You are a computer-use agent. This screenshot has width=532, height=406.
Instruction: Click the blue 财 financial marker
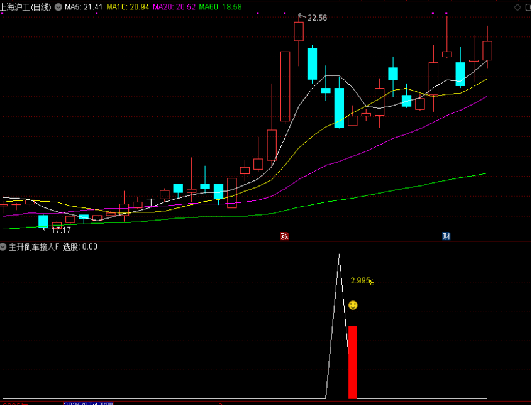coord(446,236)
